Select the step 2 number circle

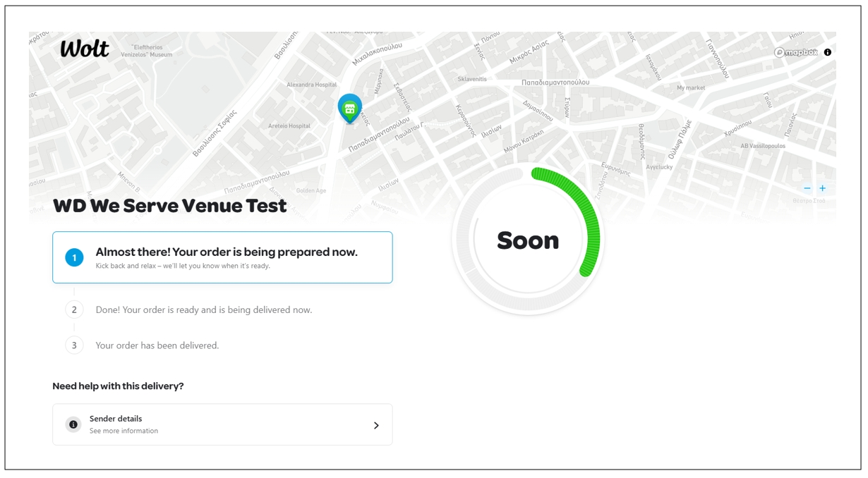[74, 310]
